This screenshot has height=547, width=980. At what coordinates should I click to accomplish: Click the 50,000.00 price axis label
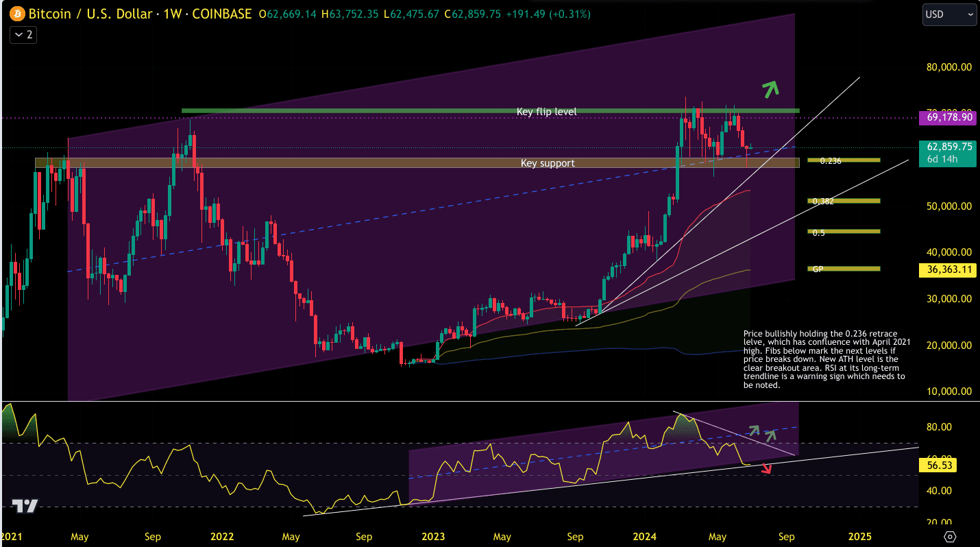coord(949,206)
